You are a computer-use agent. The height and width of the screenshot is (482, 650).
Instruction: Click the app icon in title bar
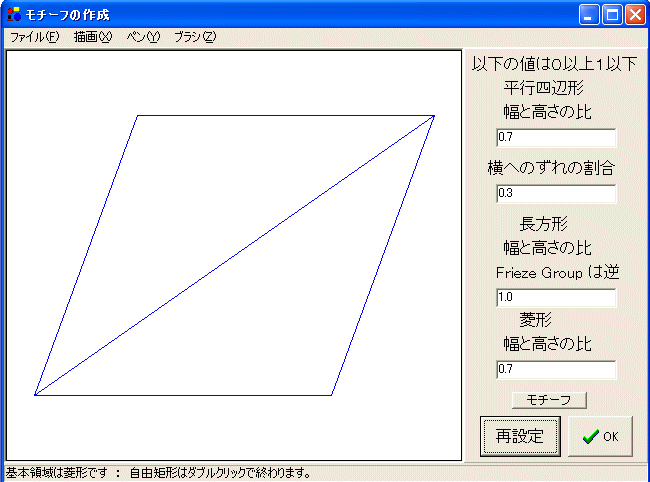point(14,15)
